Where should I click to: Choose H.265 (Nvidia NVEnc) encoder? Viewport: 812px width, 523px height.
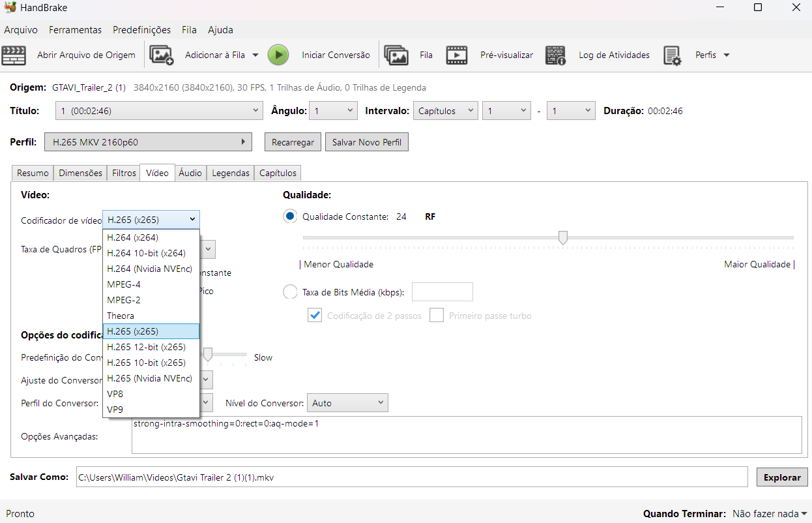coord(151,378)
